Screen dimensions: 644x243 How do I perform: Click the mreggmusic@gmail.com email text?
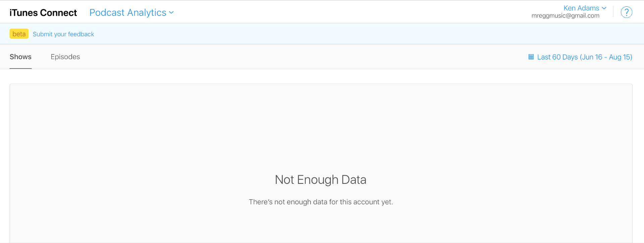pos(565,16)
